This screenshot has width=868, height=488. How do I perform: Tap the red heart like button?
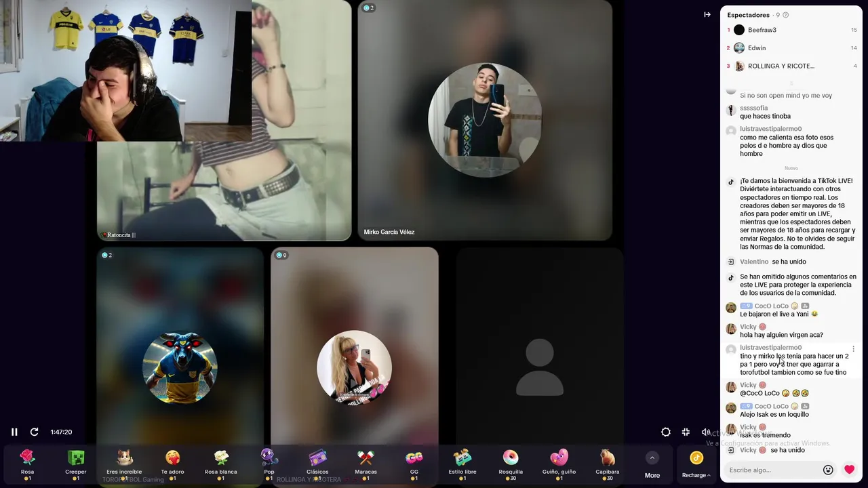[849, 470]
